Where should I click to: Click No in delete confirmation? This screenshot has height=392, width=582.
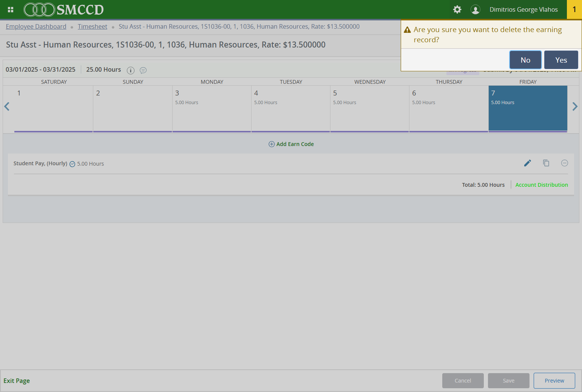[x=525, y=60]
